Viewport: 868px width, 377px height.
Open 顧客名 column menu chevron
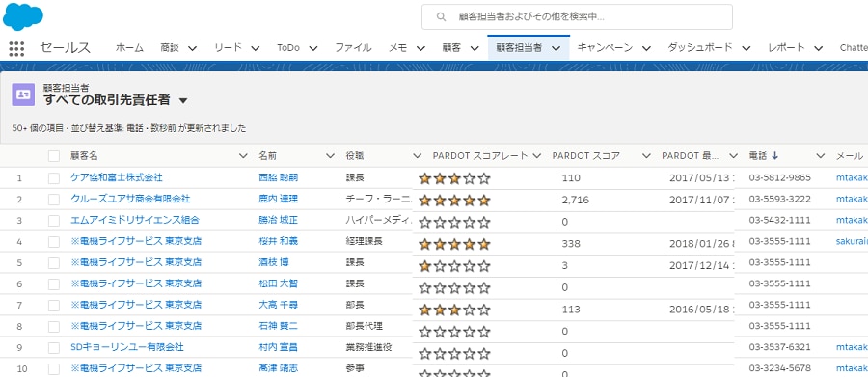[242, 156]
